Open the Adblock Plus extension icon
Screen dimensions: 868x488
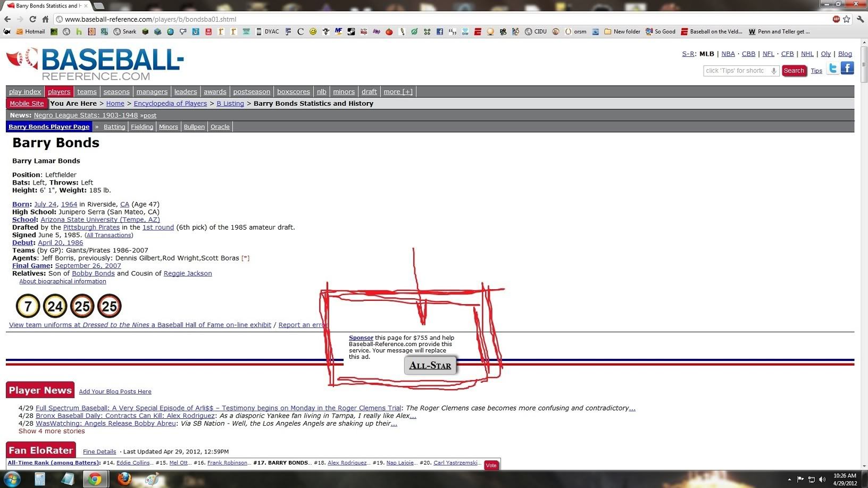836,19
